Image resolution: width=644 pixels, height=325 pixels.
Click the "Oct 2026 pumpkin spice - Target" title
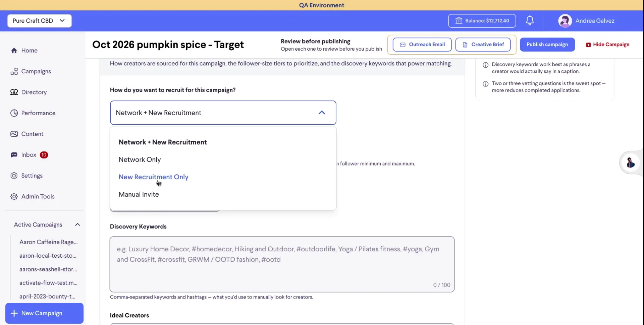(168, 45)
